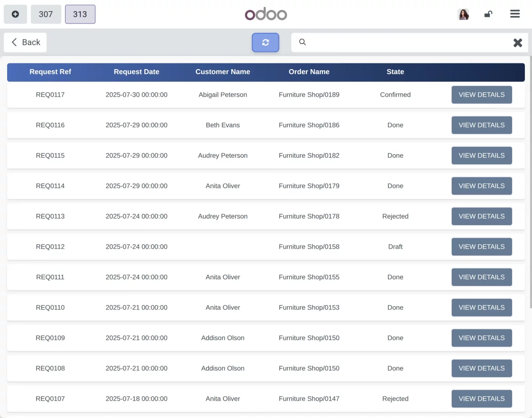View details for REQ0113
This screenshot has width=532, height=418.
(481, 216)
